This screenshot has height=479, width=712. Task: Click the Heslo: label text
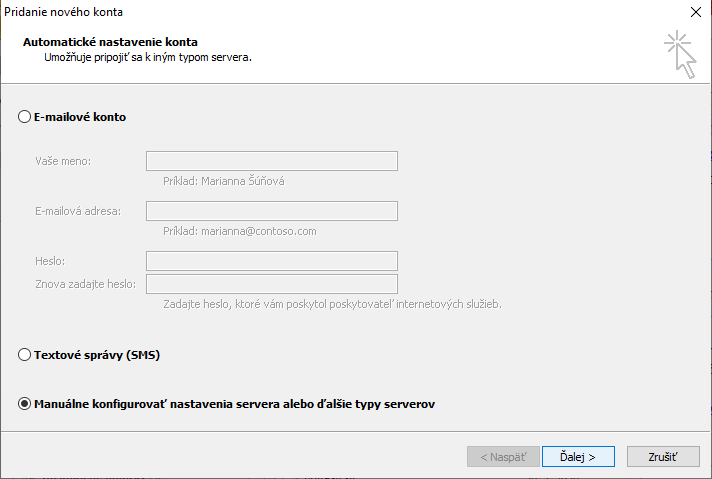50,261
